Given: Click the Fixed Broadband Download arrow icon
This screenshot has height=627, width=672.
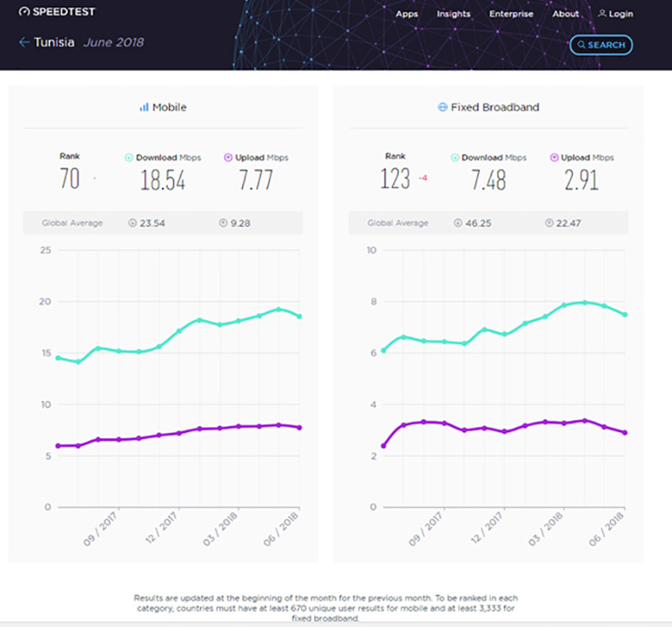Looking at the screenshot, I should pyautogui.click(x=454, y=158).
